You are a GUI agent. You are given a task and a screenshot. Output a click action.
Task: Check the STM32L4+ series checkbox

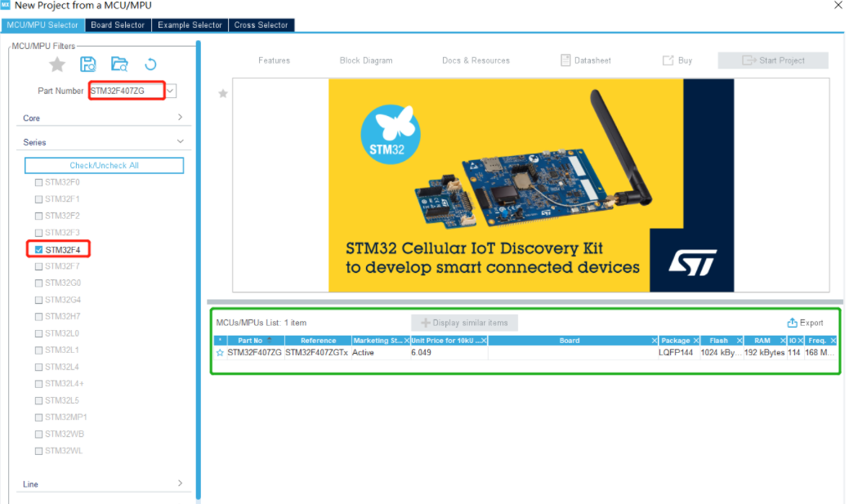tap(38, 384)
